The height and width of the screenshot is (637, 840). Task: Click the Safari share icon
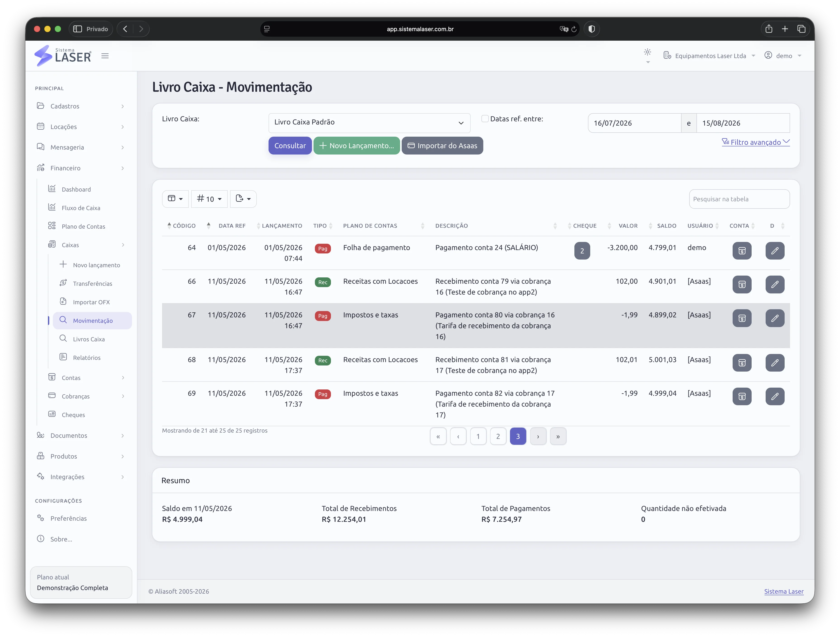[x=769, y=29]
